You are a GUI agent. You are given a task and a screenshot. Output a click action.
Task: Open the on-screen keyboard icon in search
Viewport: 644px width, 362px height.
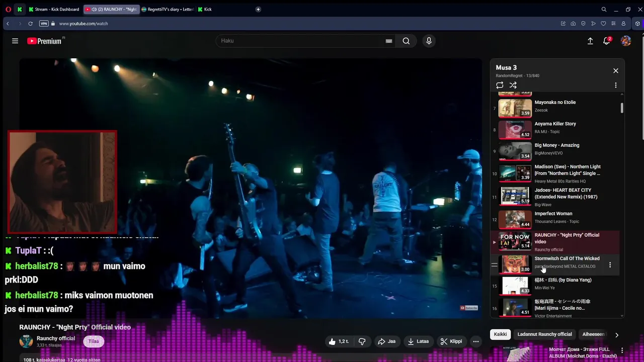pyautogui.click(x=388, y=41)
